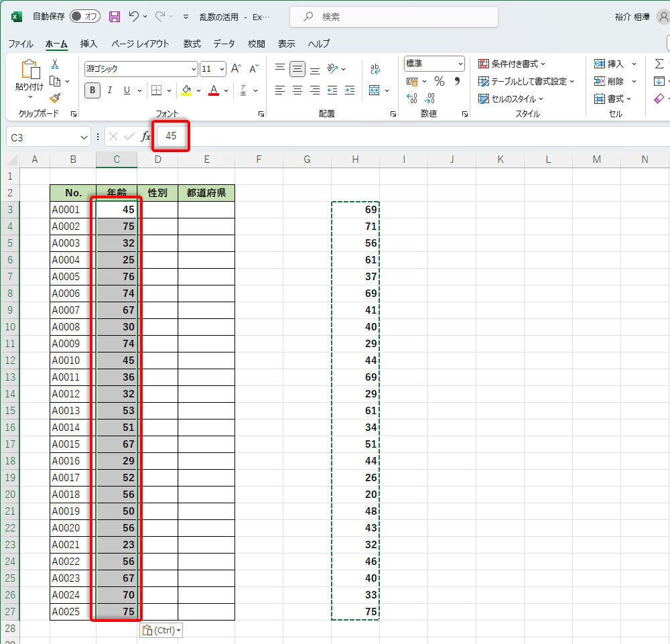Click the Select All corner triangle
This screenshot has height=644, width=670.
[x=12, y=160]
